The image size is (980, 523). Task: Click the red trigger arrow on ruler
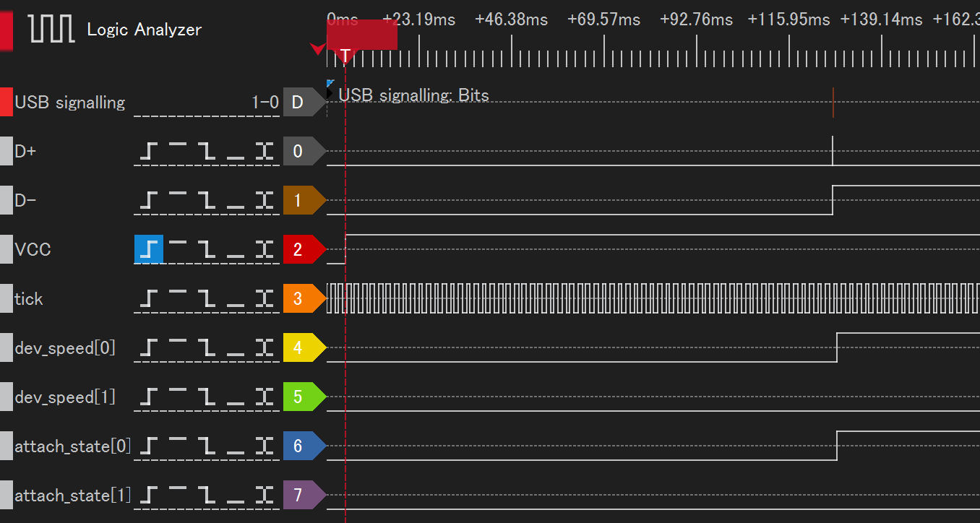click(317, 48)
